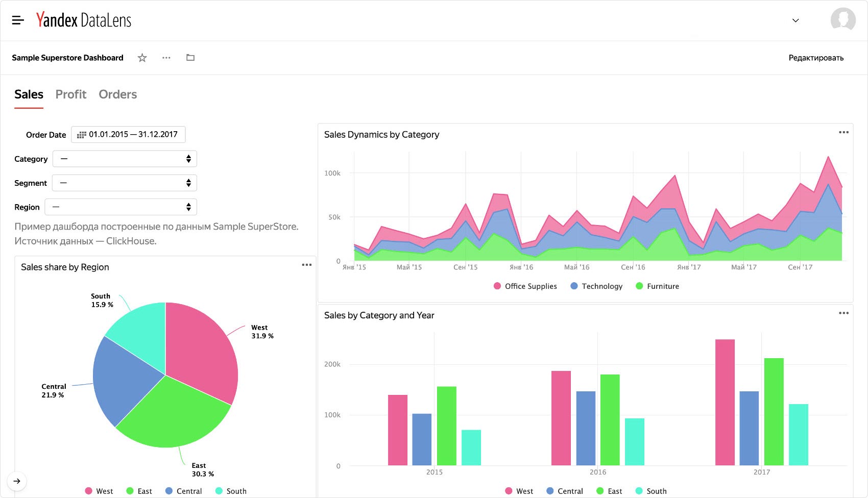Click the 2015 blue Central bar
The height and width of the screenshot is (498, 868).
point(422,439)
